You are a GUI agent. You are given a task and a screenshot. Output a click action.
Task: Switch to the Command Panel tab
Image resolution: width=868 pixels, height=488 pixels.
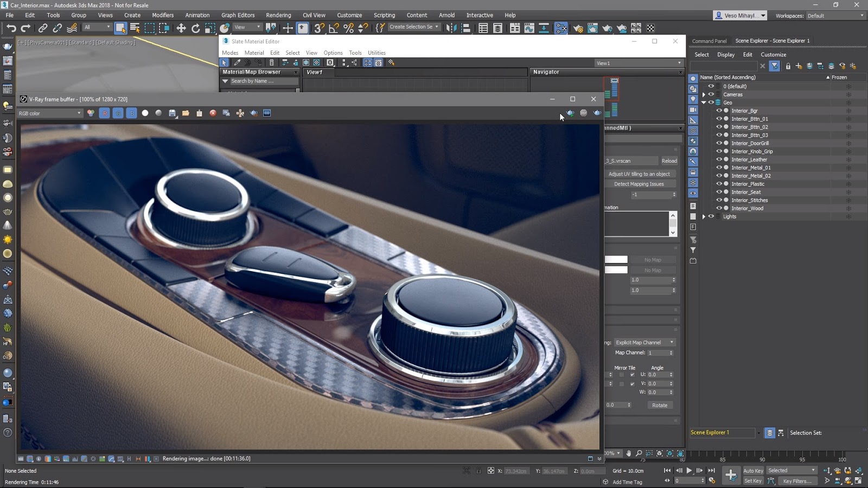709,41
